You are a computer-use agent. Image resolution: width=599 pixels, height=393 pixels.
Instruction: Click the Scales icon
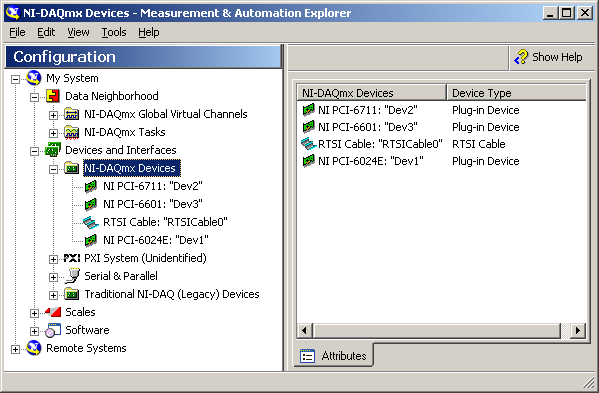(x=53, y=312)
